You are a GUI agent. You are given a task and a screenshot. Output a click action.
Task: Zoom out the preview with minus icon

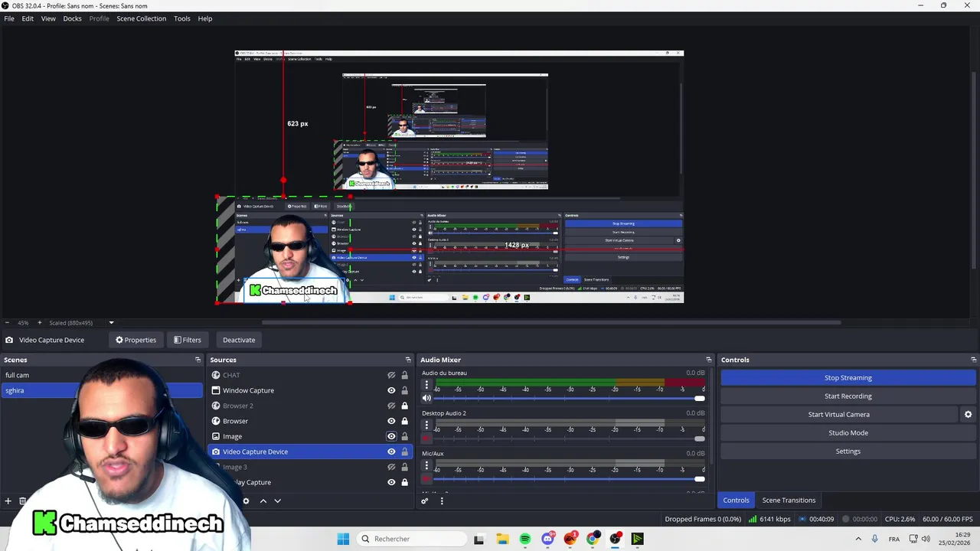tap(7, 323)
